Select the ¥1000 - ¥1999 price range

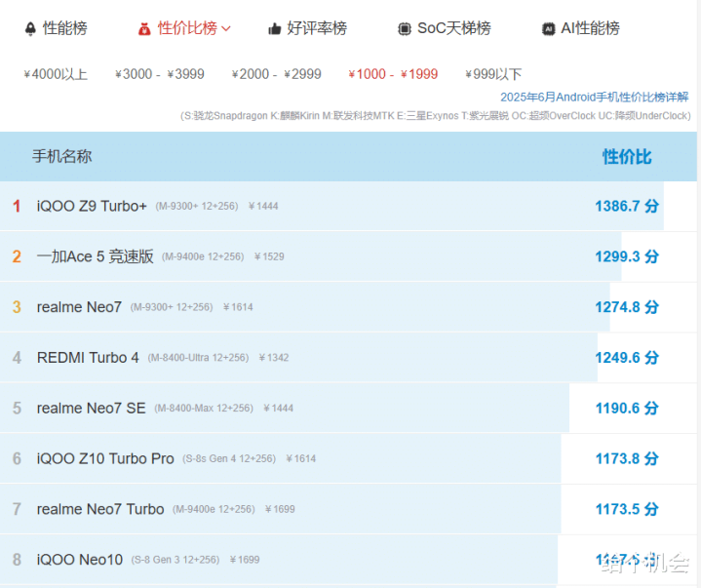(x=393, y=74)
